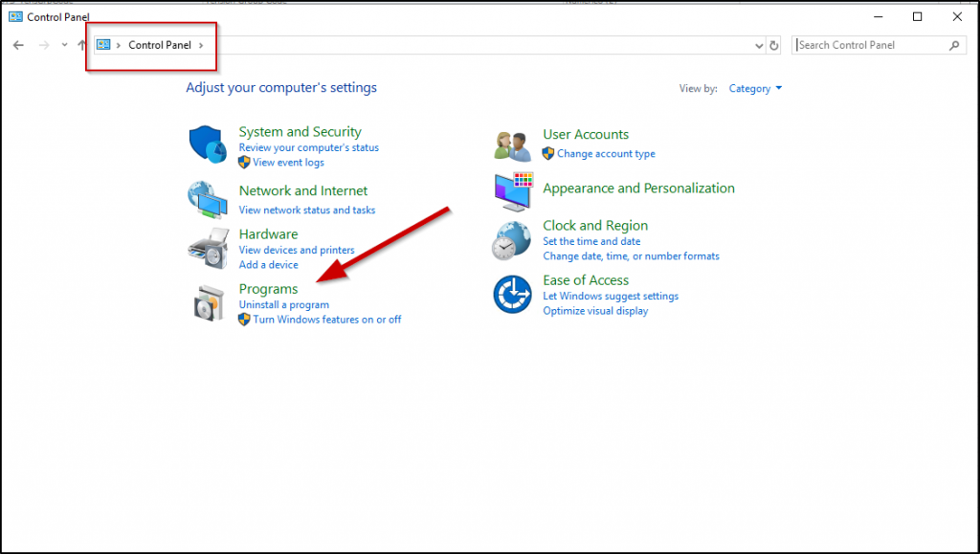980x554 pixels.
Task: Click the chevron after Control Panel breadcrumb
Action: tap(202, 45)
